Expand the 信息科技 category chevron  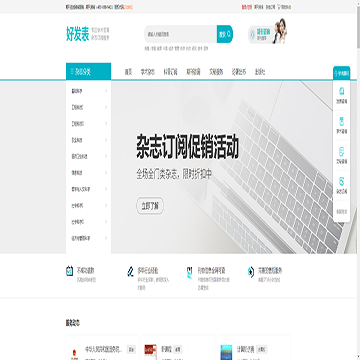click(x=106, y=172)
